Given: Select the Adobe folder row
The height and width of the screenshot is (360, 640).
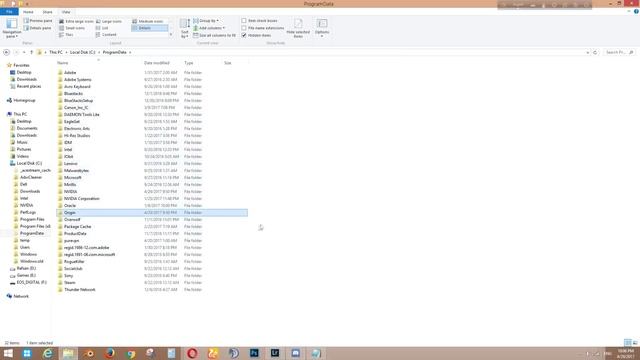Looking at the screenshot, I should coord(152,73).
